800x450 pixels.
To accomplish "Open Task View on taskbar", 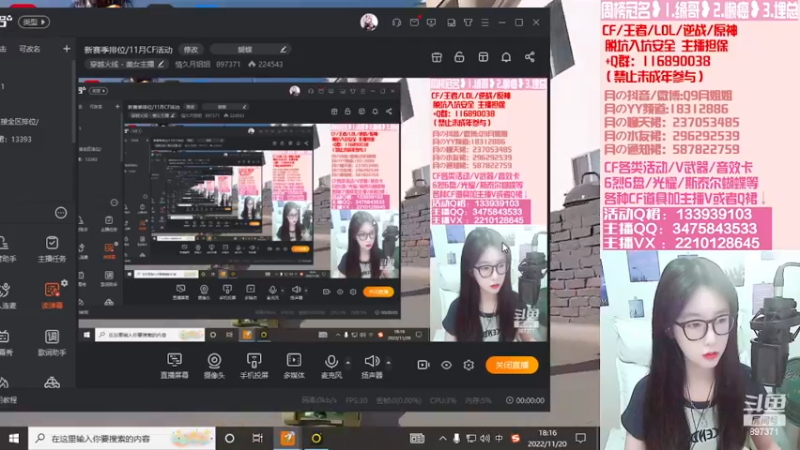I will pyautogui.click(x=258, y=438).
